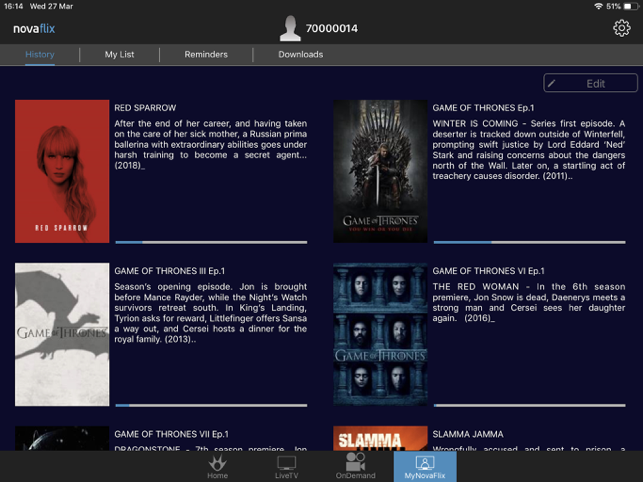Tap the 51% battery percentage
643x482 pixels.
[613, 6]
